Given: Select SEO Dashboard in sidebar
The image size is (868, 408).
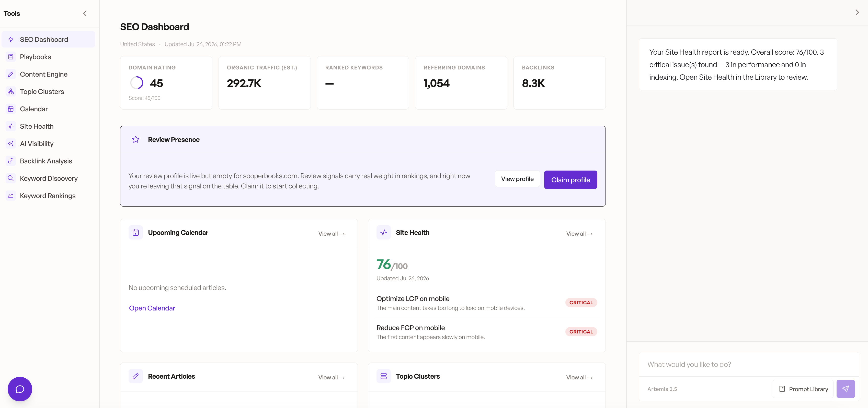Looking at the screenshot, I should pyautogui.click(x=48, y=39).
